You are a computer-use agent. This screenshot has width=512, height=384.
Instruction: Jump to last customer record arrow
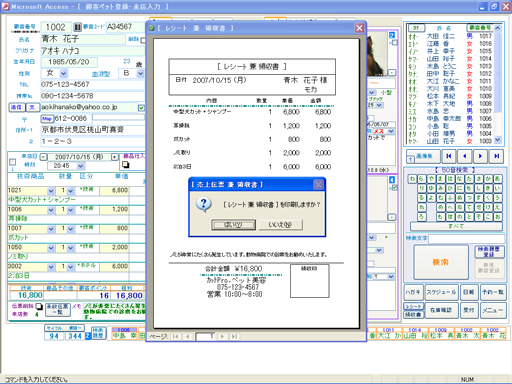coord(496,156)
